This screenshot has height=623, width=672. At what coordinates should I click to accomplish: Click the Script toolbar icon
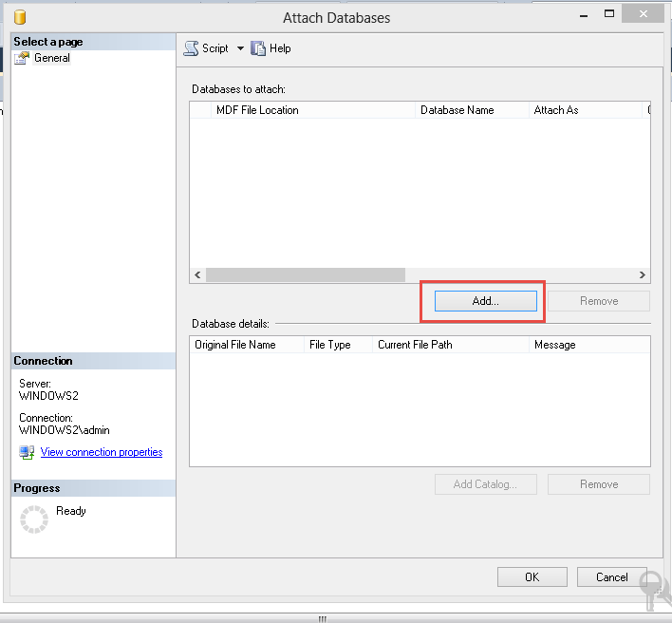(191, 48)
